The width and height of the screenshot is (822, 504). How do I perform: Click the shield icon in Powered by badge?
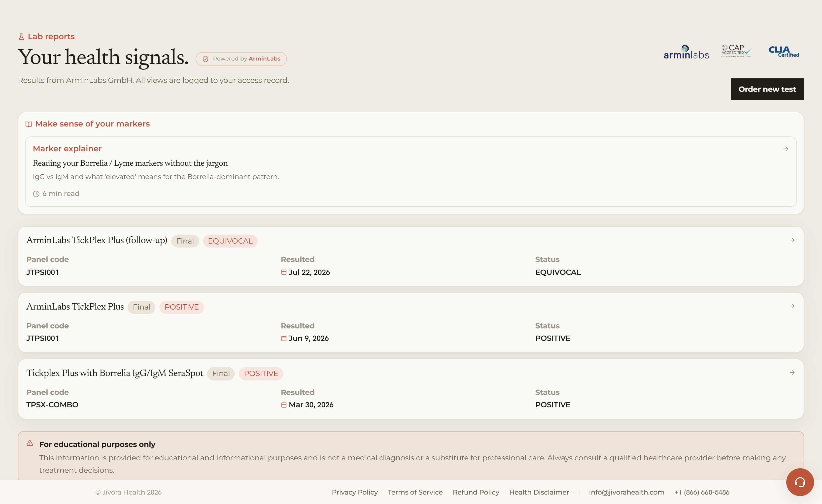tap(205, 59)
